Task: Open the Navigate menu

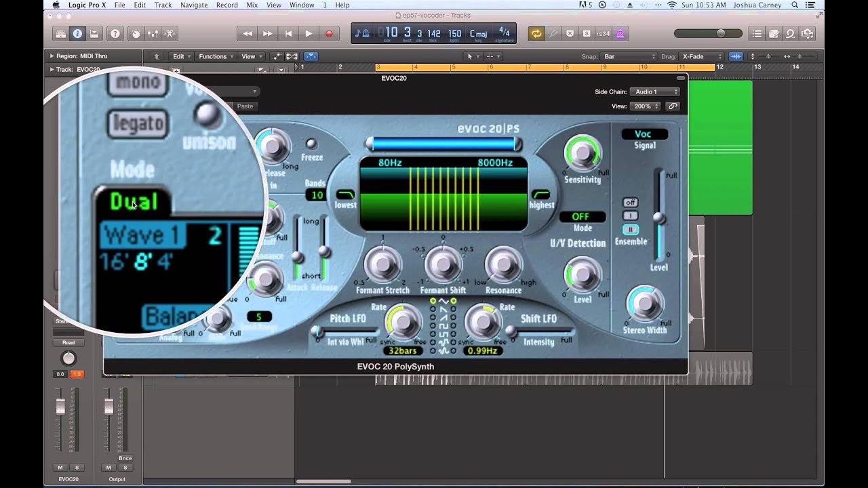Action: (x=194, y=5)
